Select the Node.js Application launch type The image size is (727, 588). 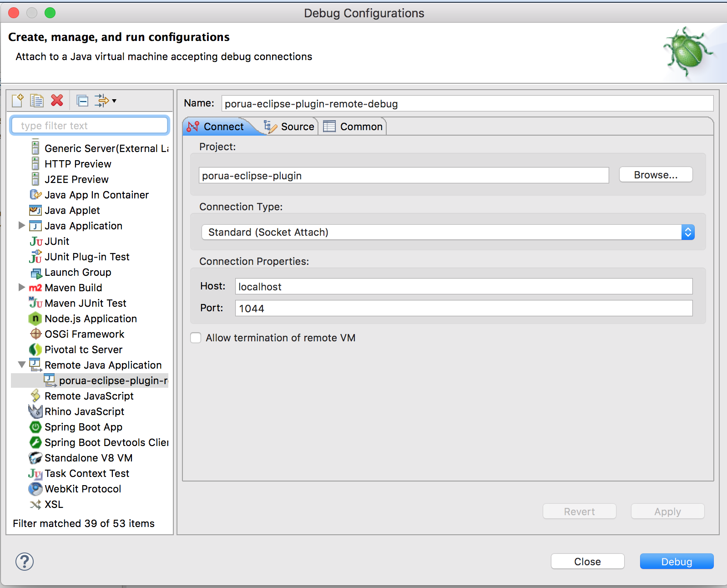point(90,319)
